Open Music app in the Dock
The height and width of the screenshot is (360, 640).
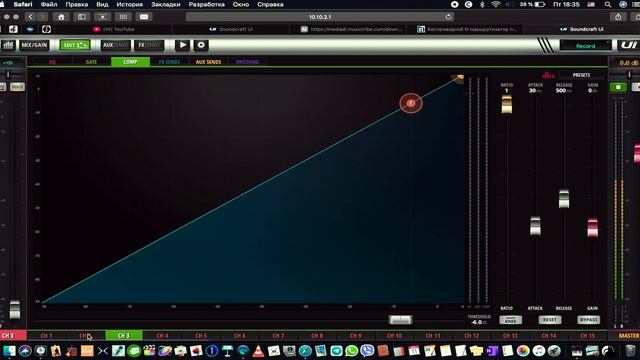click(538, 351)
